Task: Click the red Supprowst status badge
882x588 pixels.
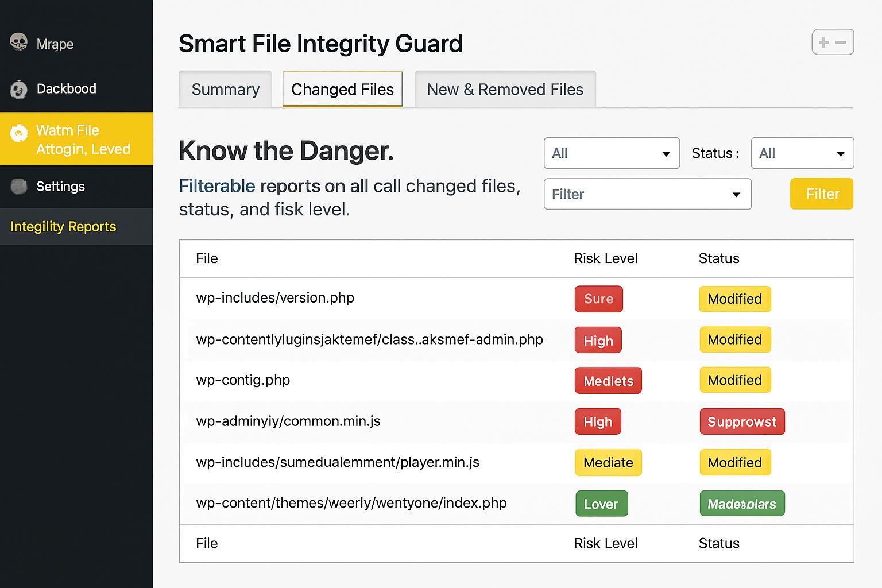Action: tap(742, 422)
